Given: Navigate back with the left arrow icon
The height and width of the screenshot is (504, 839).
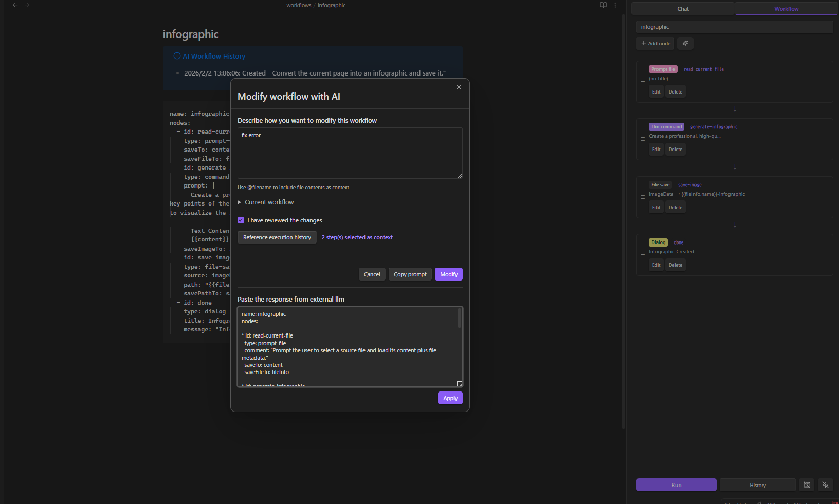Looking at the screenshot, I should [14, 5].
